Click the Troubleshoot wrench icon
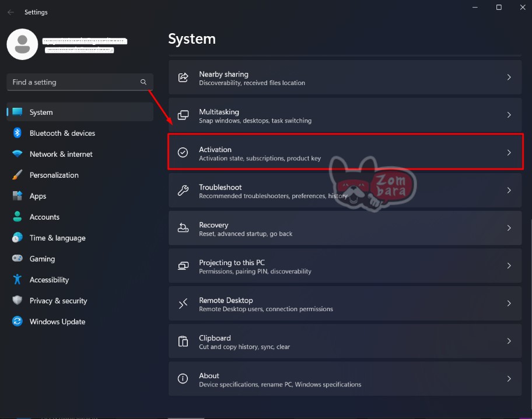The image size is (532, 419). click(183, 190)
